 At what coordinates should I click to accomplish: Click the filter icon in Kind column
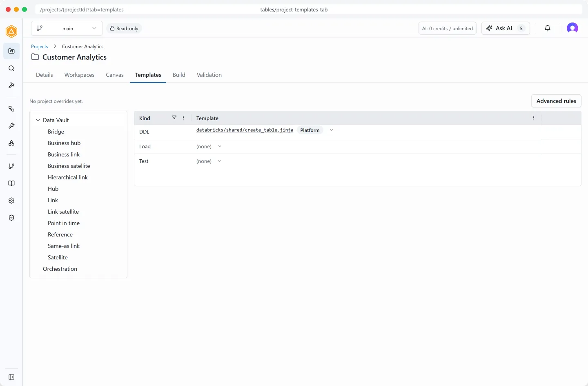(x=174, y=118)
